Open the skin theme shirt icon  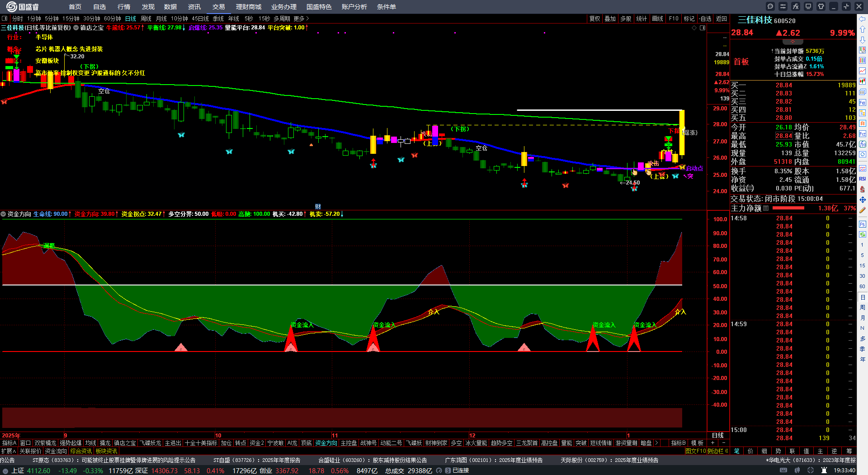coord(821,6)
